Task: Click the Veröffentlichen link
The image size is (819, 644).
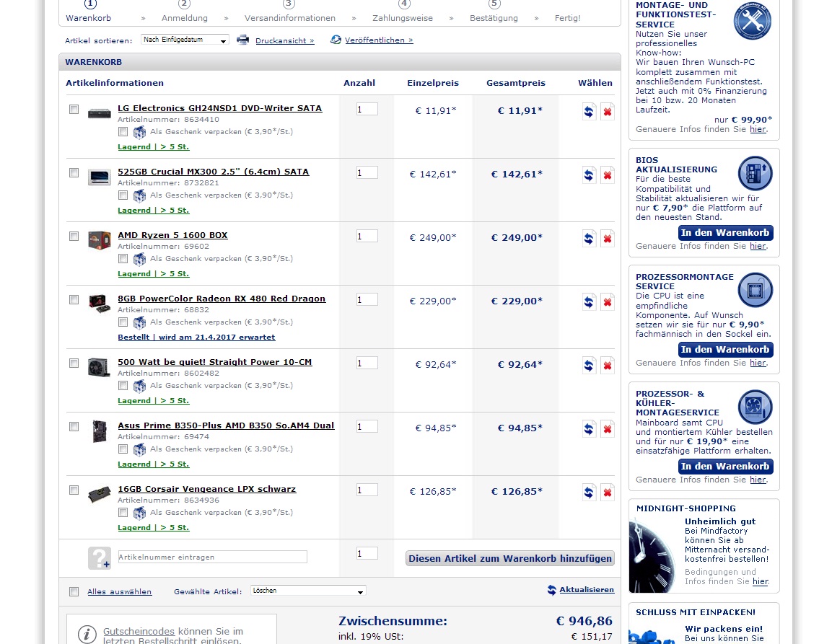Action: click(379, 40)
